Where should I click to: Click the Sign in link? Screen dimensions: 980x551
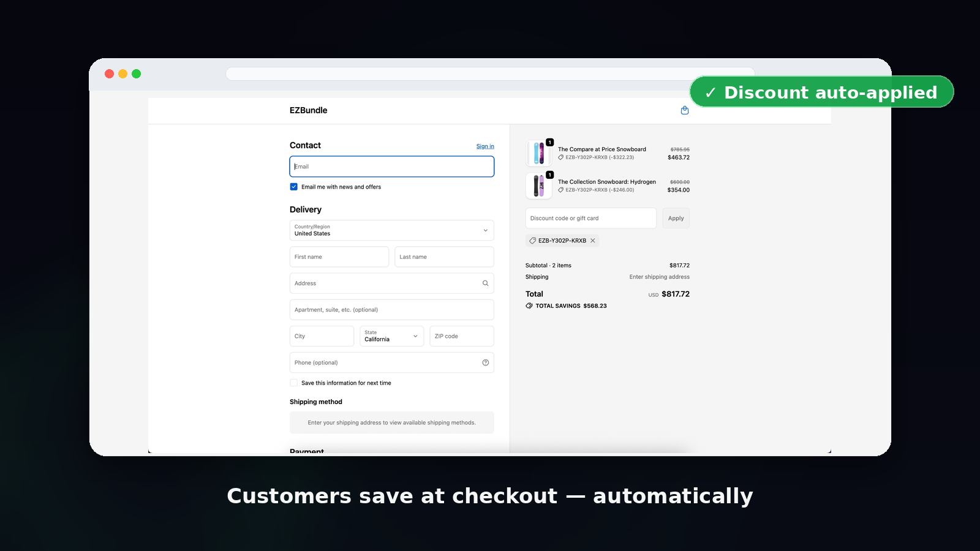(485, 146)
